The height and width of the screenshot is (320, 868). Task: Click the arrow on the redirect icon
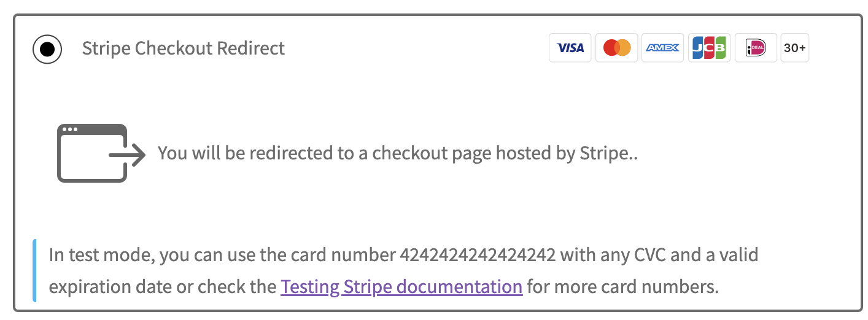[130, 154]
